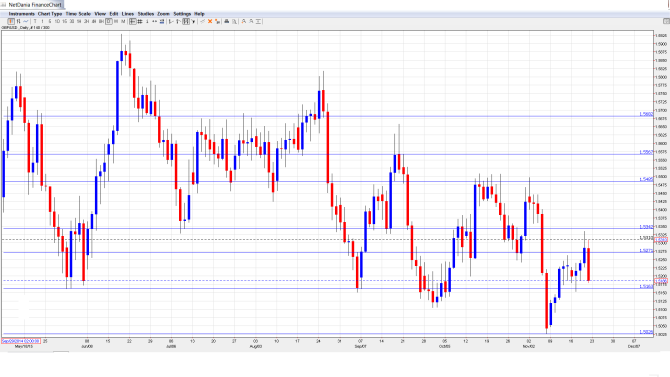Switch to 15-minute time scale

pyautogui.click(x=65, y=21)
